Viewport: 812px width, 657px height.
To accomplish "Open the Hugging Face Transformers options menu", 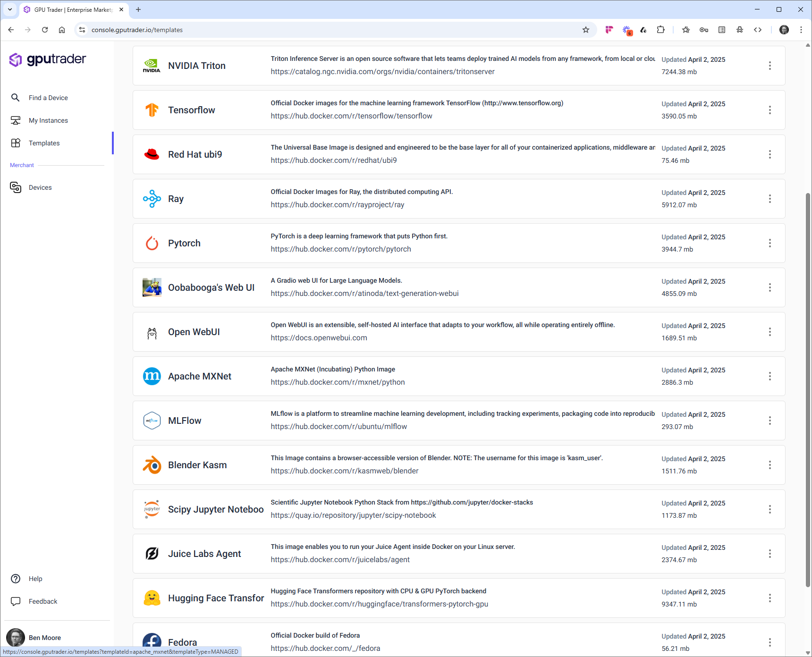I will [x=770, y=598].
